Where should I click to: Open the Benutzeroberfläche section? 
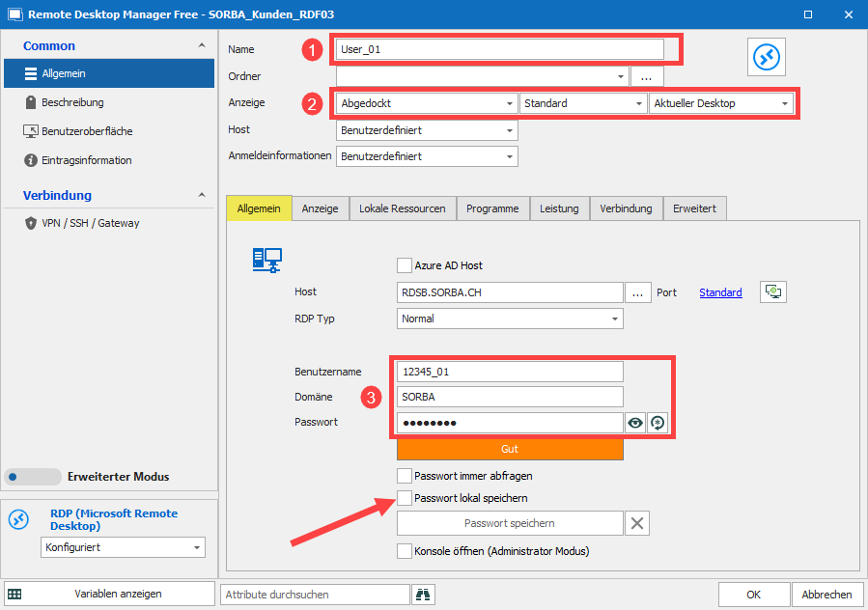pos(87,131)
